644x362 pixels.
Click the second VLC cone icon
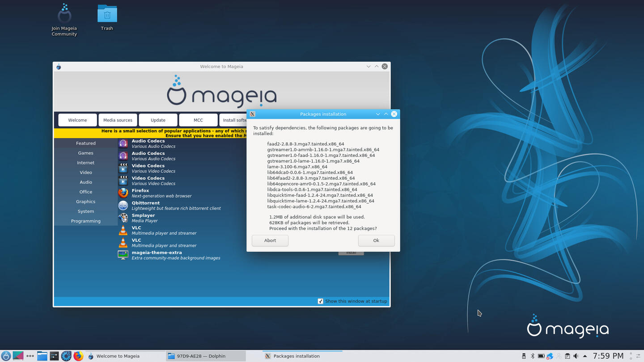pos(123,243)
